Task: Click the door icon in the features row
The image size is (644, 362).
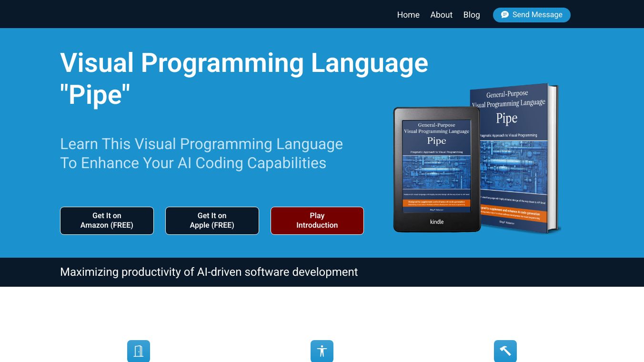Action: [x=139, y=351]
